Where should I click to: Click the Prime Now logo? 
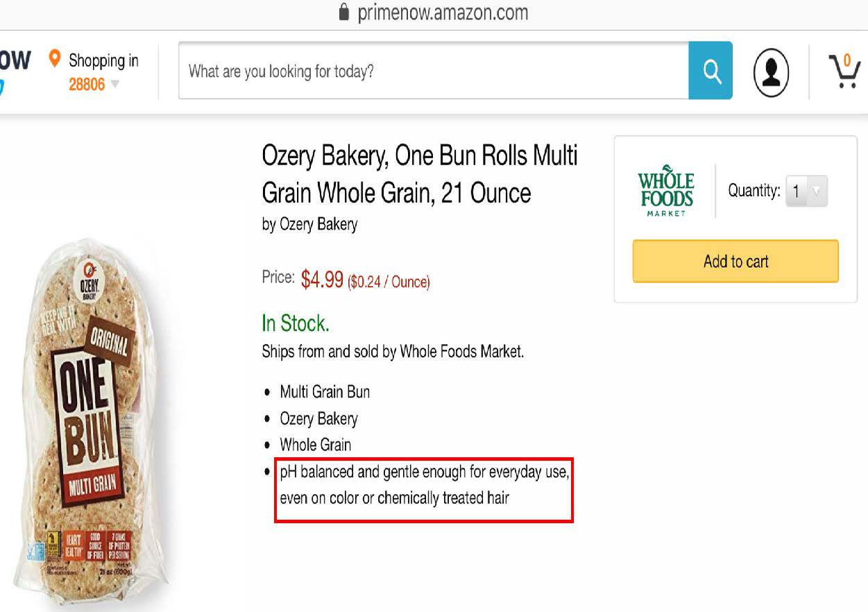tap(14, 69)
